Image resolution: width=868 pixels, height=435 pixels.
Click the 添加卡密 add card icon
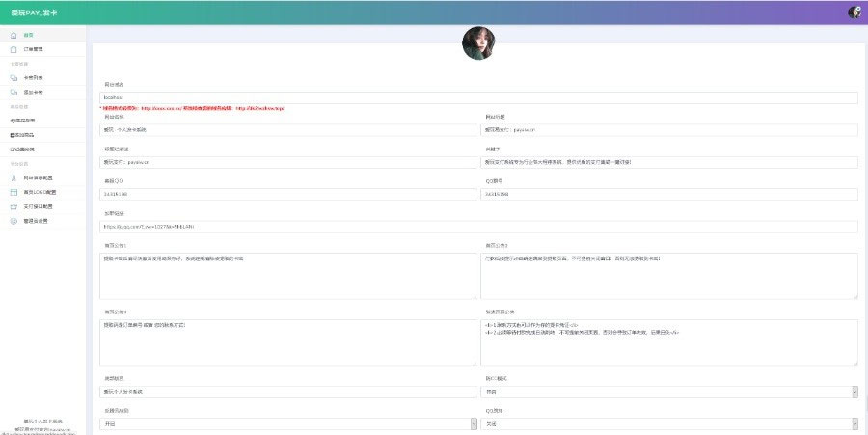(14, 92)
